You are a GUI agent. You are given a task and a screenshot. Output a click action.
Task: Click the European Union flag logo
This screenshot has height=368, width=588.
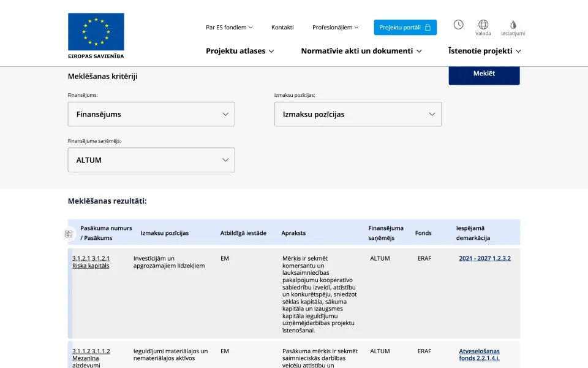click(x=96, y=36)
